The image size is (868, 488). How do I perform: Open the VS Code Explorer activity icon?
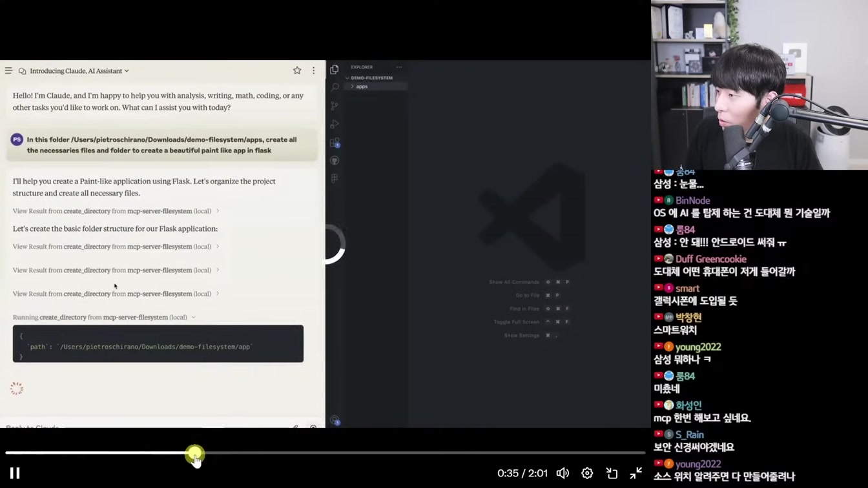335,69
